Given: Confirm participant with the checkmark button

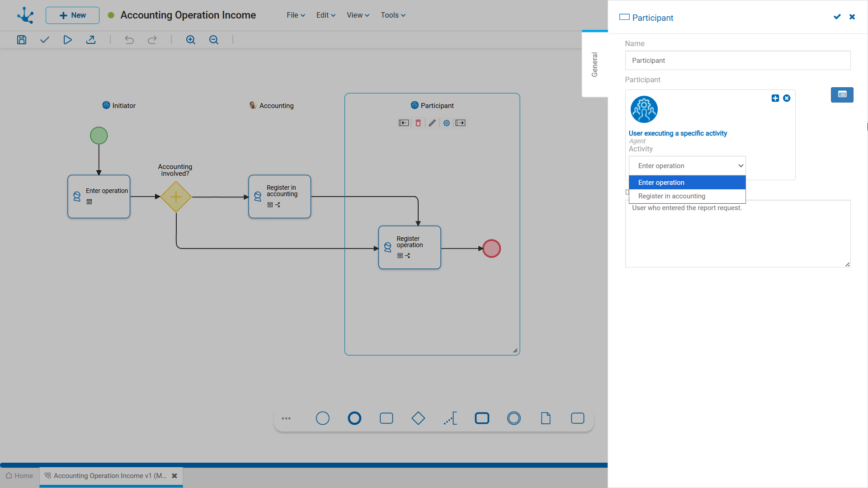Looking at the screenshot, I should (x=837, y=17).
